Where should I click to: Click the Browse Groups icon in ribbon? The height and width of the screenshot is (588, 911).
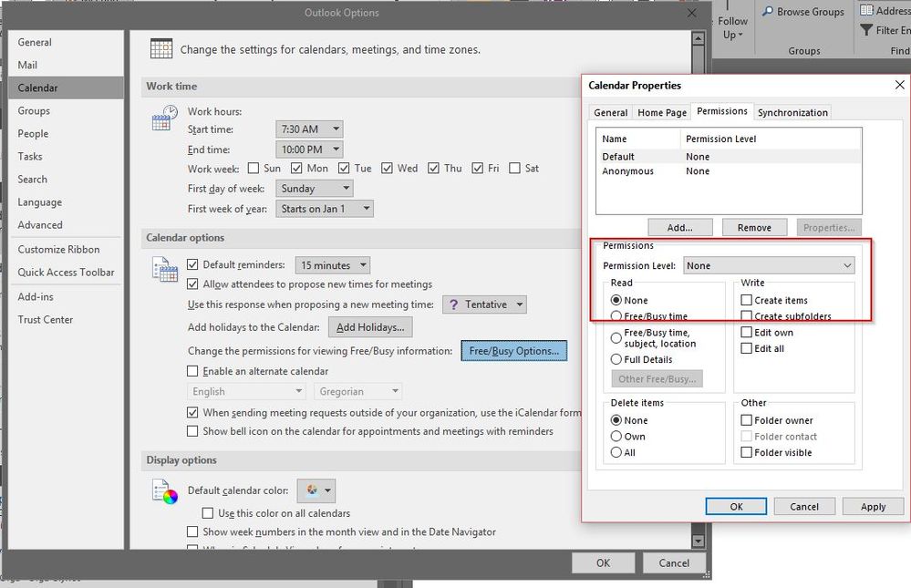click(x=768, y=11)
